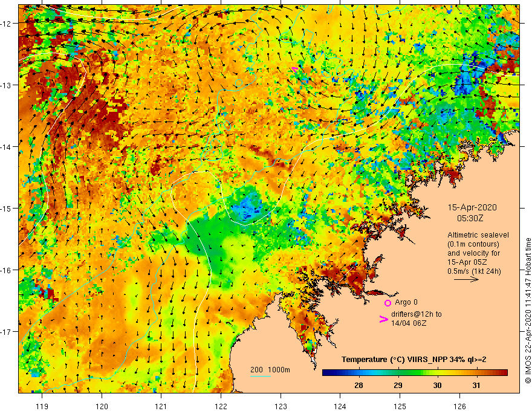Click the -16 latitude axis label
This screenshot has height=411, width=532.
coord(6,270)
